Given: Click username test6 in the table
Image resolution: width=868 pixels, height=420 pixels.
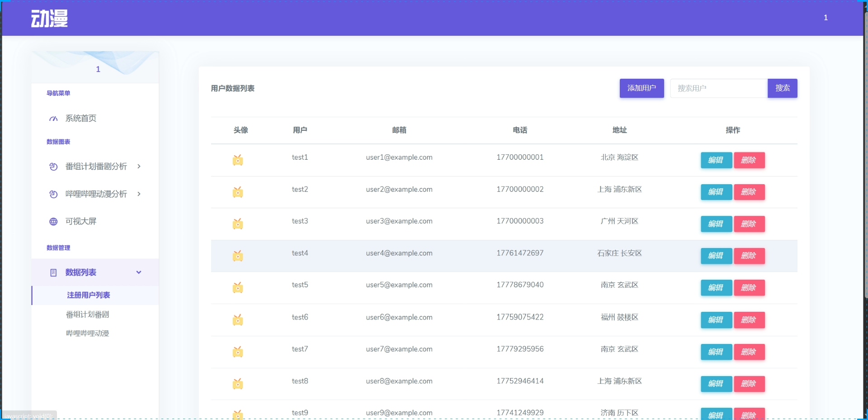Looking at the screenshot, I should click(x=300, y=317).
